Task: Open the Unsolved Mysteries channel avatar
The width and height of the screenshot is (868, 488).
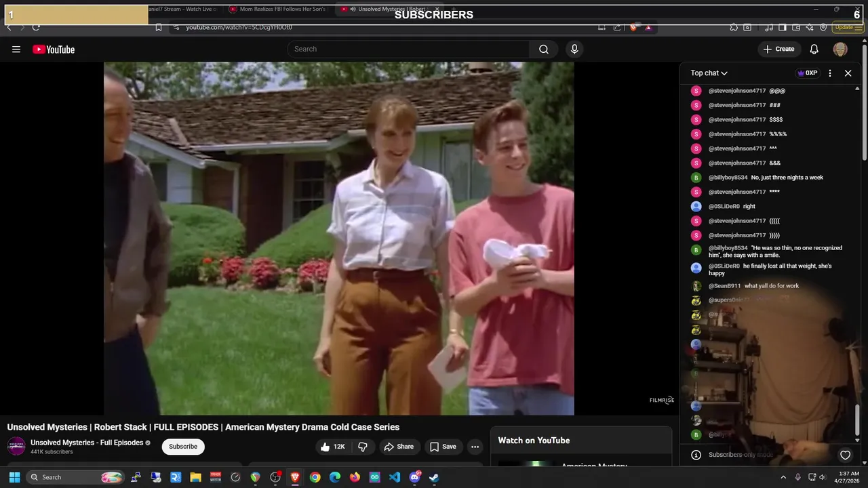Action: click(x=16, y=446)
